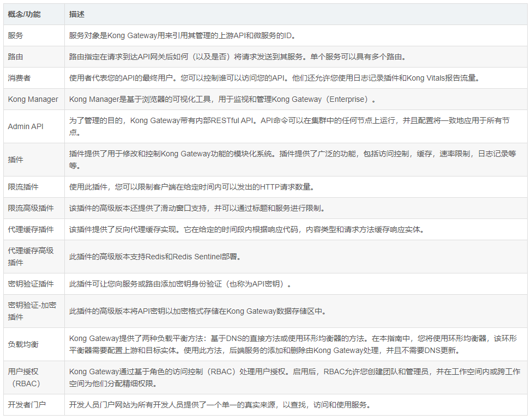Select the '消费者' concept cell

(34, 78)
